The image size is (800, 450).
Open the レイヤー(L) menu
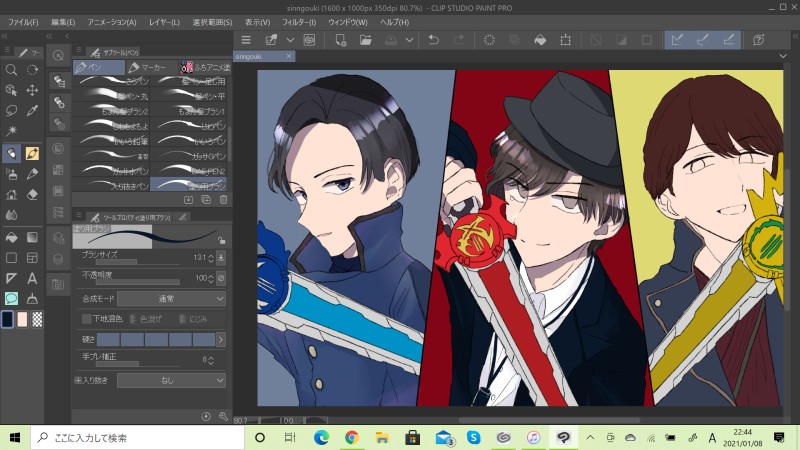(x=164, y=22)
